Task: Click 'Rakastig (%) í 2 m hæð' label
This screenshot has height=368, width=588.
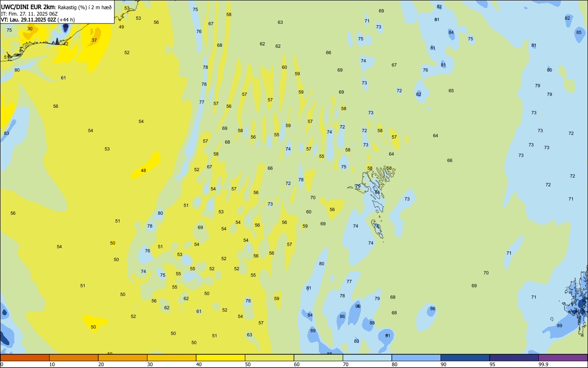Action: tap(85, 7)
